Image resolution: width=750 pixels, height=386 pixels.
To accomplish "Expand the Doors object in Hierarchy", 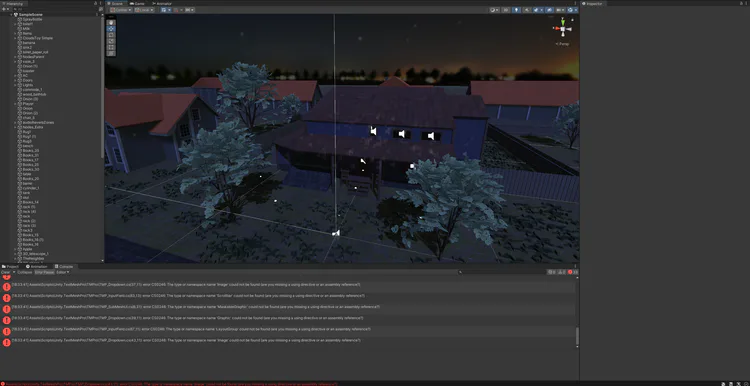I will click(x=16, y=80).
